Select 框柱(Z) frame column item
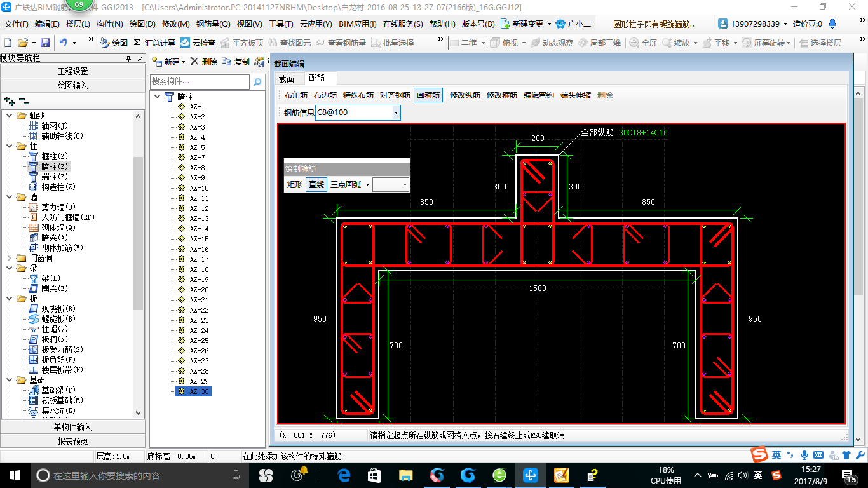Viewport: 868px width, 488px height. (x=48, y=156)
